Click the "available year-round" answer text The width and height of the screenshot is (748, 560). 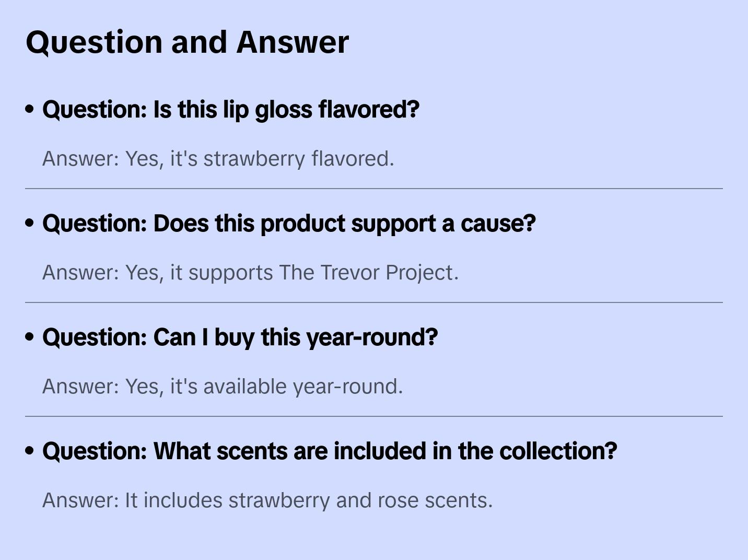[x=223, y=387]
